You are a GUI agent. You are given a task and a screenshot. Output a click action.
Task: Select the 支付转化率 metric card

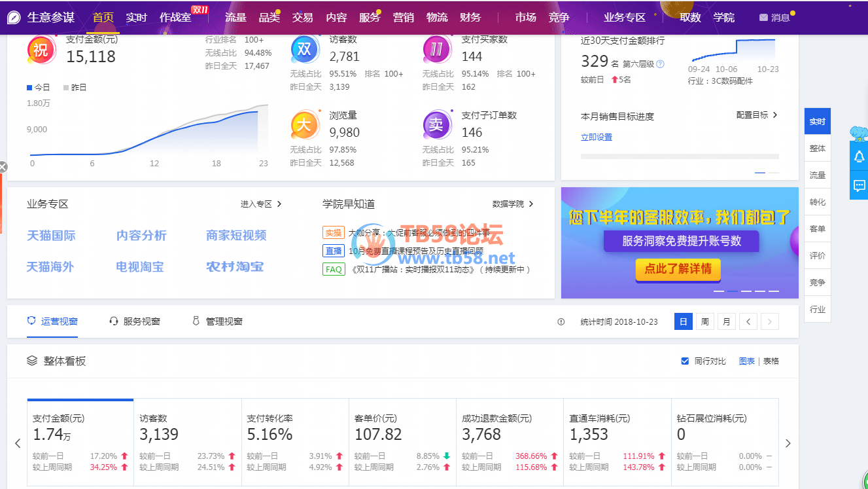[295, 443]
